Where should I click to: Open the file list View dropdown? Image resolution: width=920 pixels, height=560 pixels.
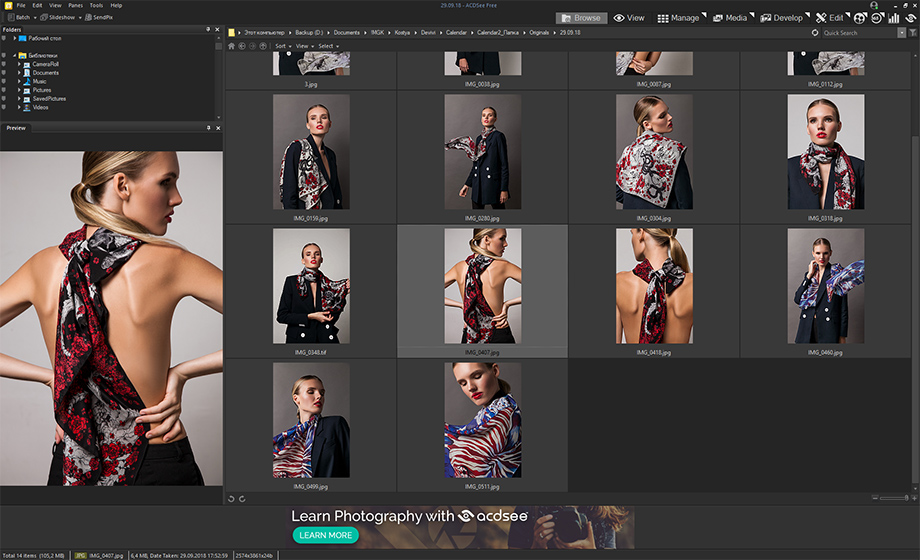pyautogui.click(x=305, y=46)
